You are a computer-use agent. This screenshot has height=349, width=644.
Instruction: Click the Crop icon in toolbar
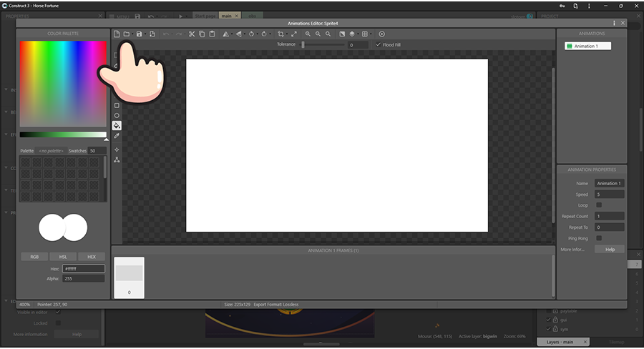click(x=280, y=34)
